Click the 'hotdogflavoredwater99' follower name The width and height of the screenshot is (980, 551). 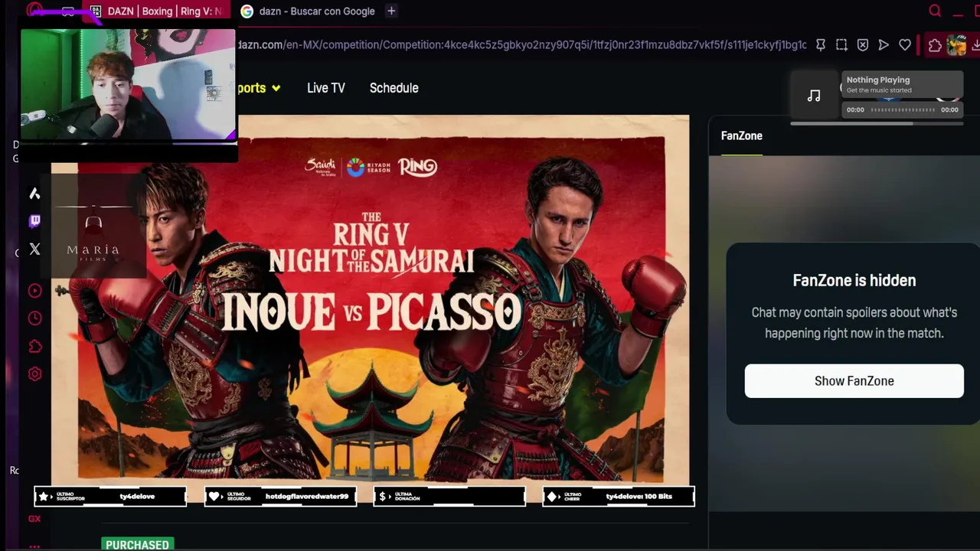[306, 497]
